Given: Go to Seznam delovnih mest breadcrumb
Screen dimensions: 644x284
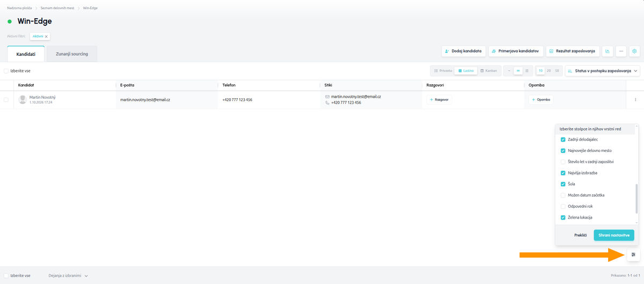Looking at the screenshot, I should pyautogui.click(x=57, y=9).
